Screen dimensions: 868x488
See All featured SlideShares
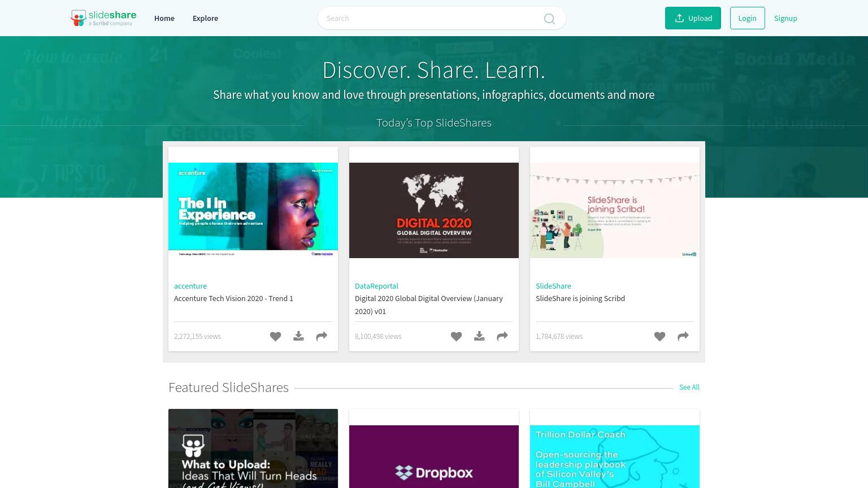coord(689,387)
